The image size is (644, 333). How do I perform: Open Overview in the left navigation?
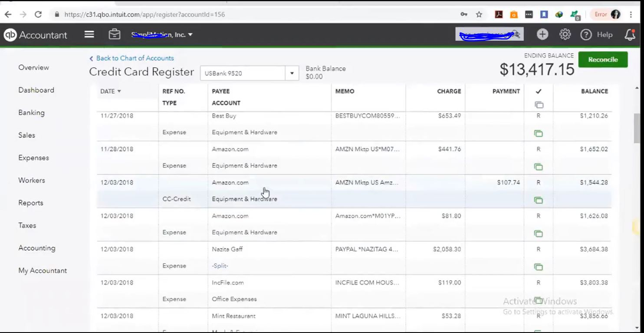point(33,67)
